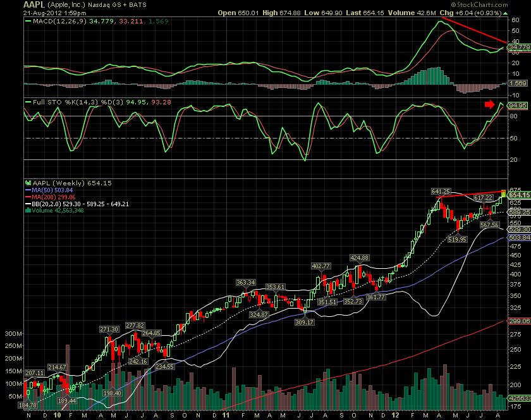Image resolution: width=531 pixels, height=420 pixels.
Task: Click the 214.67 price peak label
Action: click(x=58, y=367)
